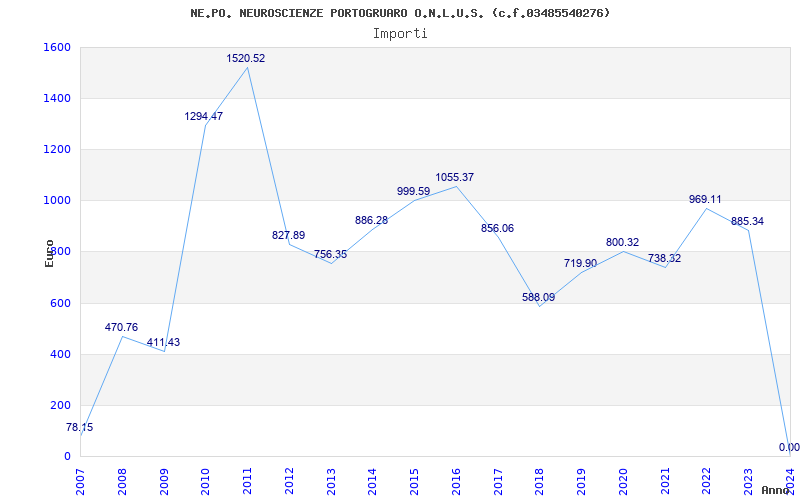
Task: Select the 2017 x-axis label
Action: coord(498,482)
